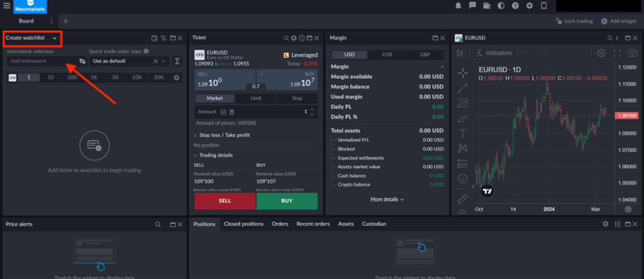The height and width of the screenshot is (279, 644).
Task: Select the Text tool on chart
Action: tap(463, 133)
